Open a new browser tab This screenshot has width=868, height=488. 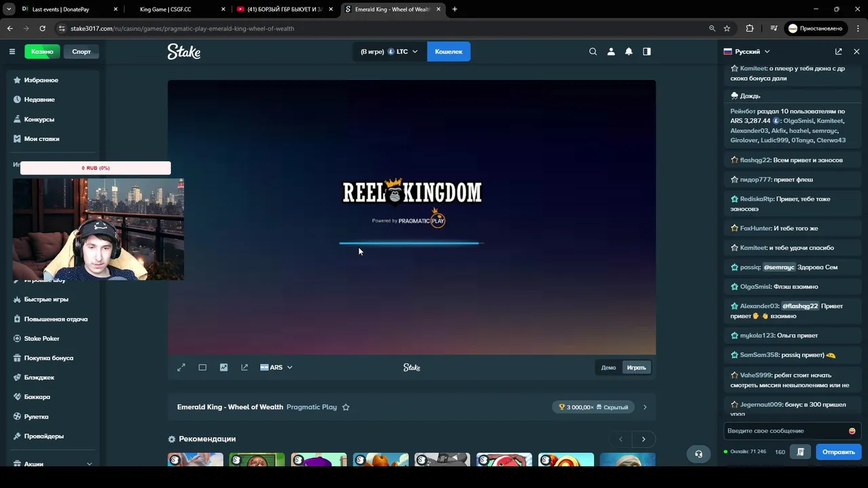pyautogui.click(x=454, y=9)
